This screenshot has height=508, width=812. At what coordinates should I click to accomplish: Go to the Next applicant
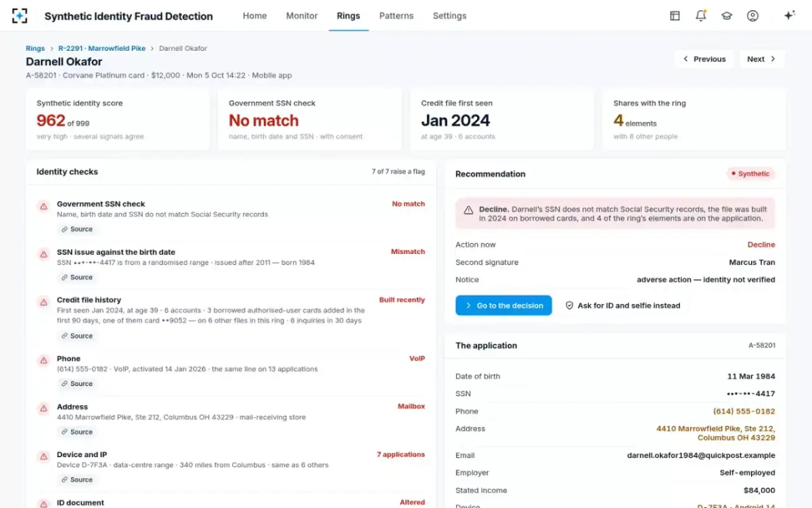(762, 59)
